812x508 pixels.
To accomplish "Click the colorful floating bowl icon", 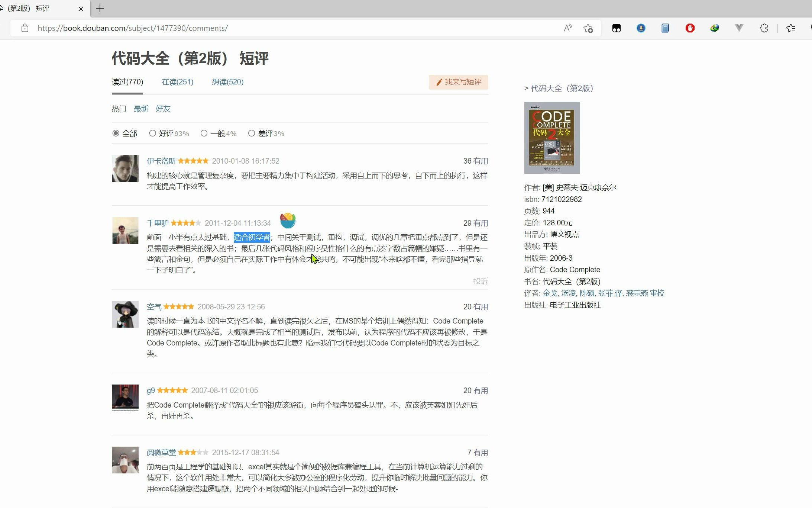I will point(288,221).
